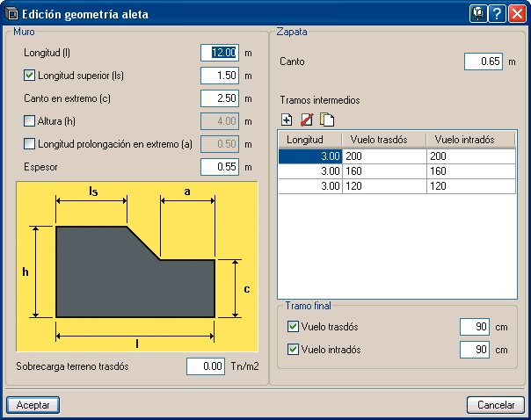
Task: Edit the Espesor field value 0.55
Action: [x=220, y=167]
